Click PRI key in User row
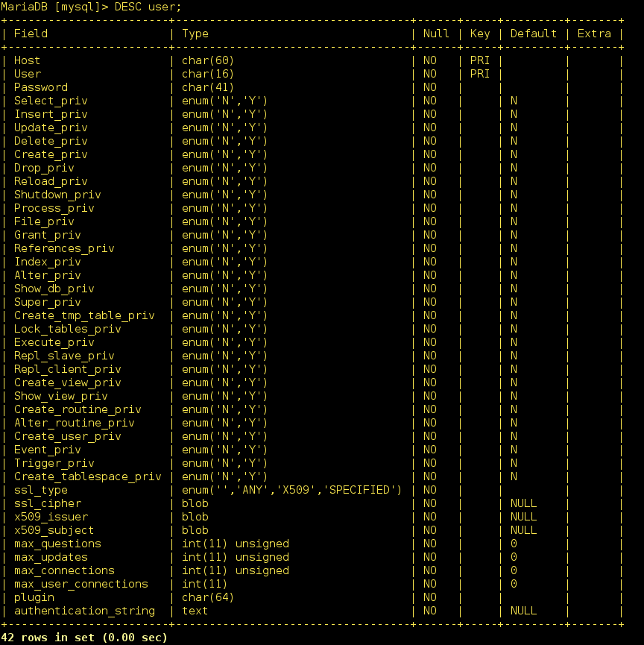Viewport: 644px width, 645px height. [x=480, y=74]
